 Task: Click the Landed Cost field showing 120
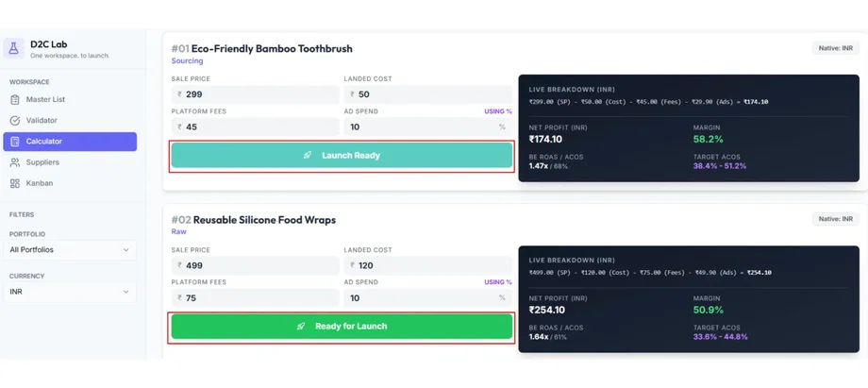click(x=427, y=265)
